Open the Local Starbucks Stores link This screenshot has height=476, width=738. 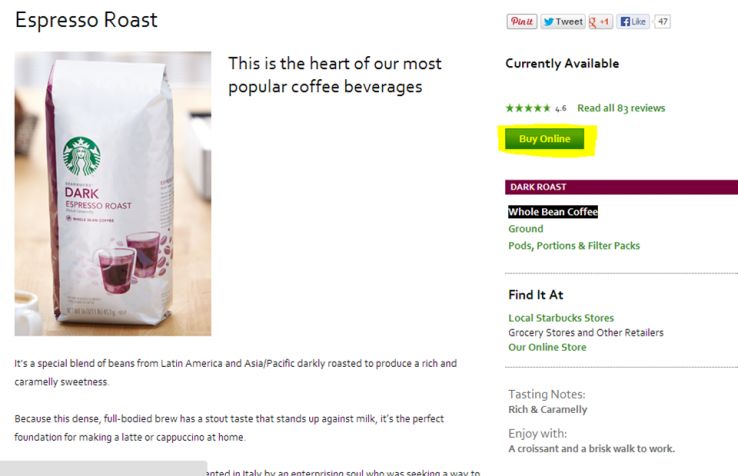(x=561, y=318)
